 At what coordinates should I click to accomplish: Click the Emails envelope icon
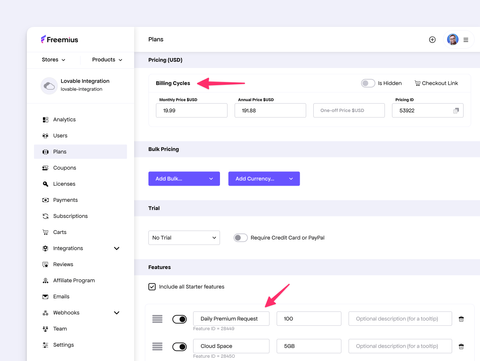click(x=45, y=297)
